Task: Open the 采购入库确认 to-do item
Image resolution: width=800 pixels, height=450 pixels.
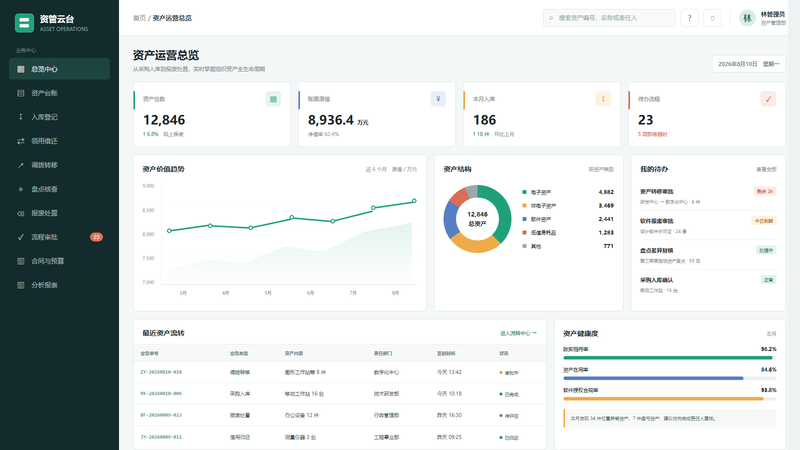Action: (708, 285)
